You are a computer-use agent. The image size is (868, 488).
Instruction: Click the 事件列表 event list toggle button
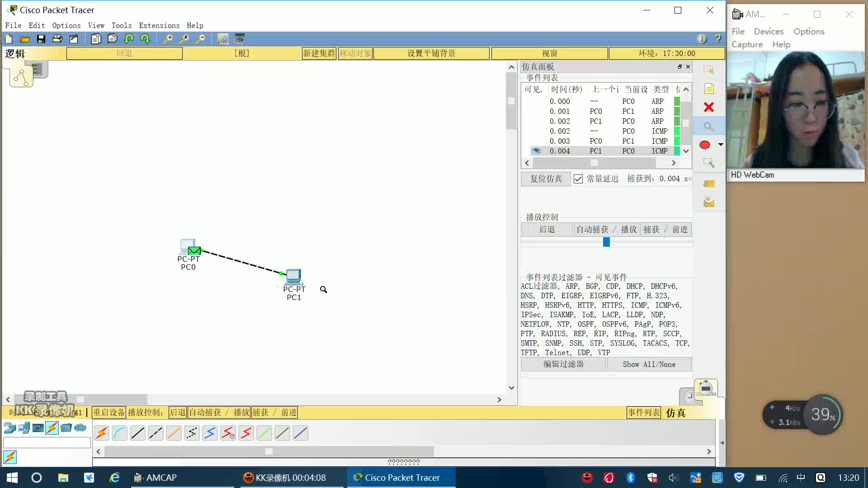click(x=644, y=413)
